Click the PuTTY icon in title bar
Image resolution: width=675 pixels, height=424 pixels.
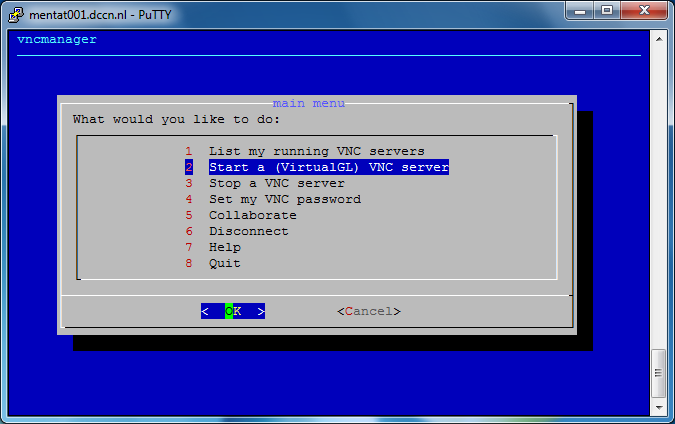pos(15,11)
